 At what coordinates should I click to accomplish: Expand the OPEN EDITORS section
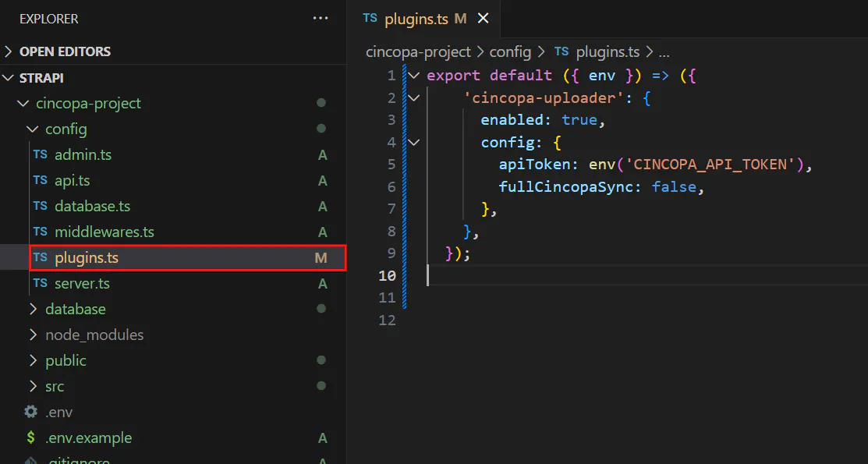(173, 51)
